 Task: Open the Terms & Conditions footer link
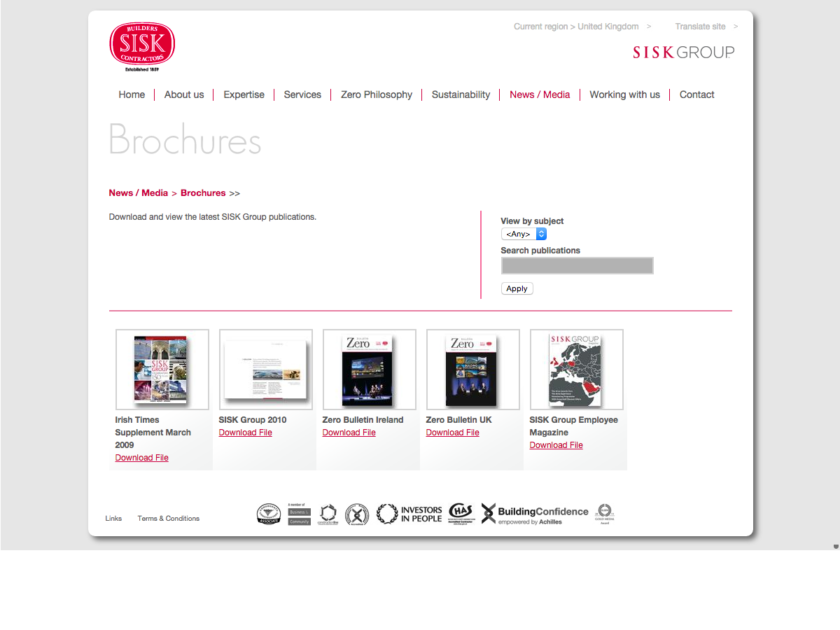(x=169, y=519)
